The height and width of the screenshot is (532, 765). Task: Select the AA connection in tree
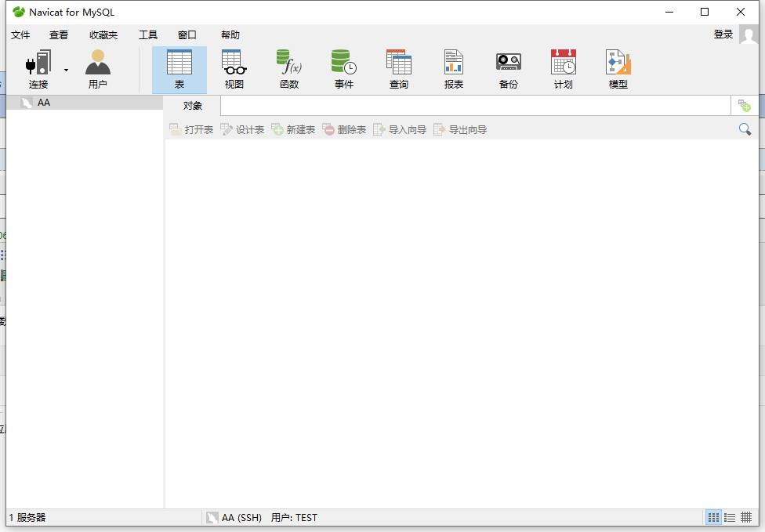pos(85,103)
